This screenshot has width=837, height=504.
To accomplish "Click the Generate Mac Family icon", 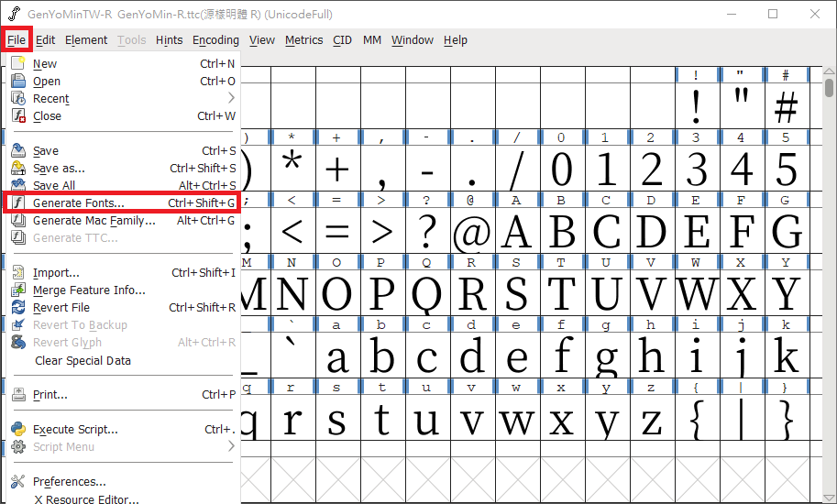I will pyautogui.click(x=18, y=220).
